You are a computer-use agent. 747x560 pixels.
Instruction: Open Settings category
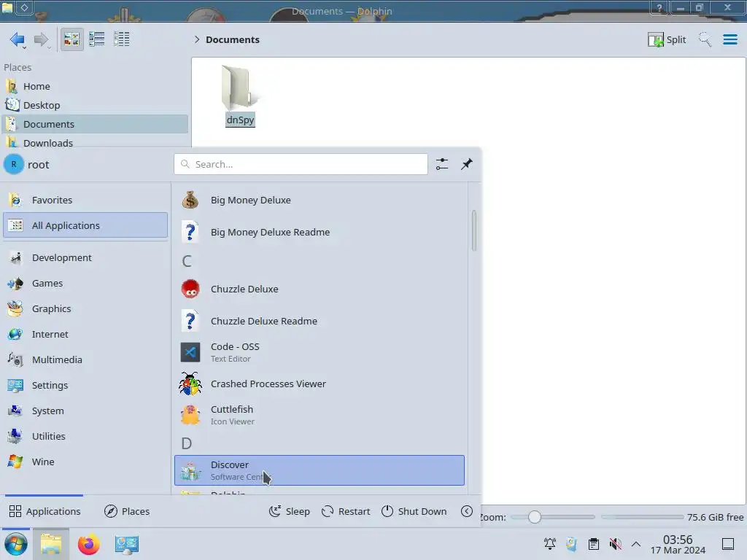click(85, 385)
